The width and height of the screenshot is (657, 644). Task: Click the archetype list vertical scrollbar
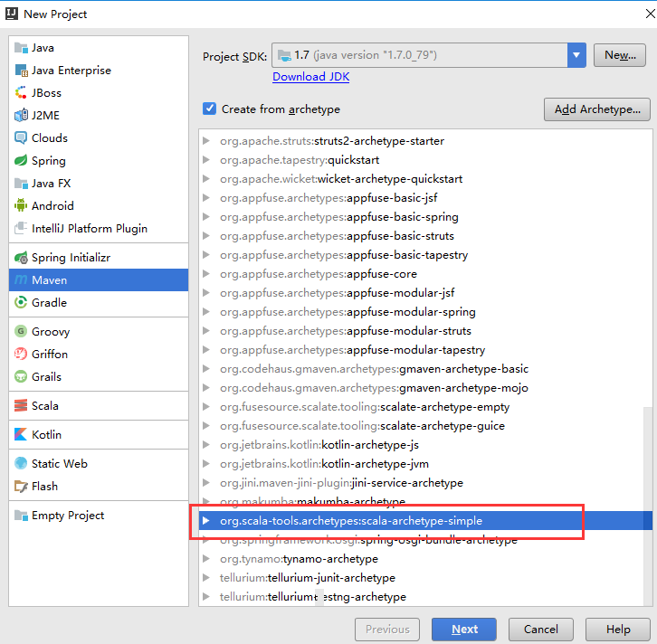pos(648,506)
